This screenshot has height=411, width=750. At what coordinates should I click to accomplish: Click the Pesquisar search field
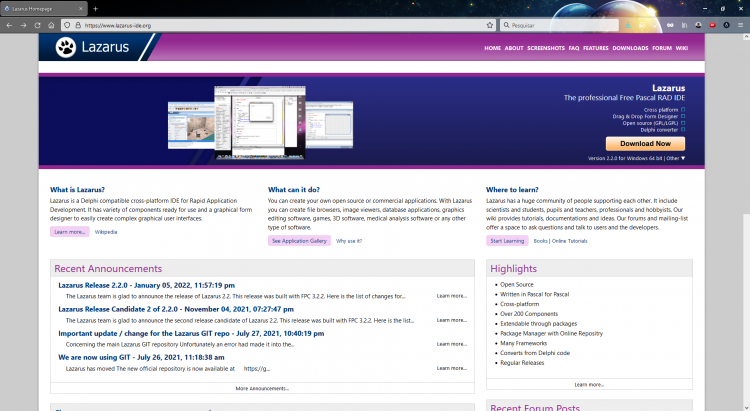[559, 25]
